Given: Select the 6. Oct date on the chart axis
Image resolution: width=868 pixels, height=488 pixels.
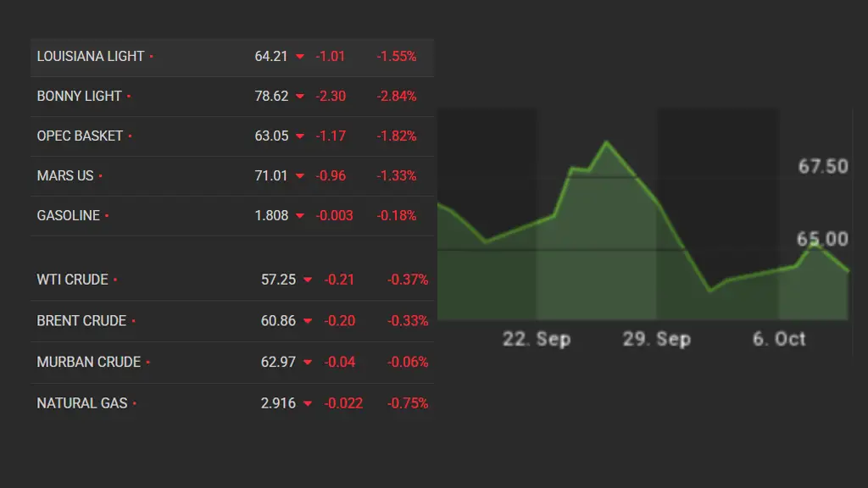Looking at the screenshot, I should pyautogui.click(x=779, y=339).
